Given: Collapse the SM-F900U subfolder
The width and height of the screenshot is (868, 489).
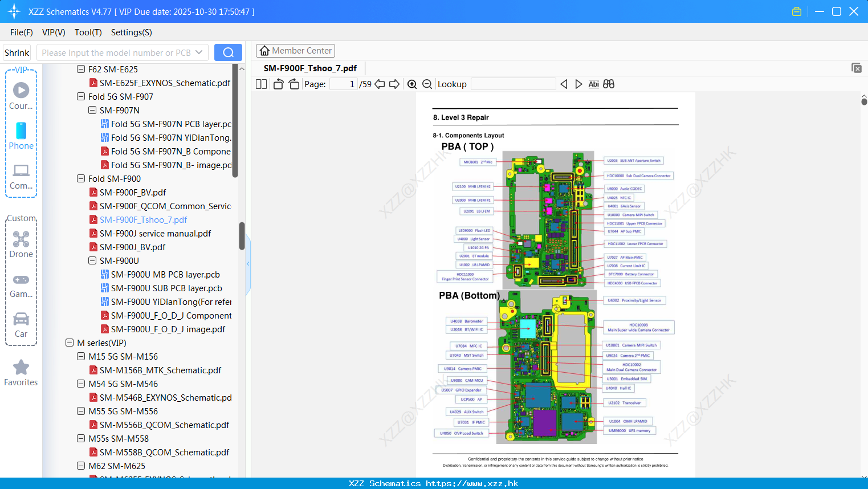Looking at the screenshot, I should click(92, 260).
